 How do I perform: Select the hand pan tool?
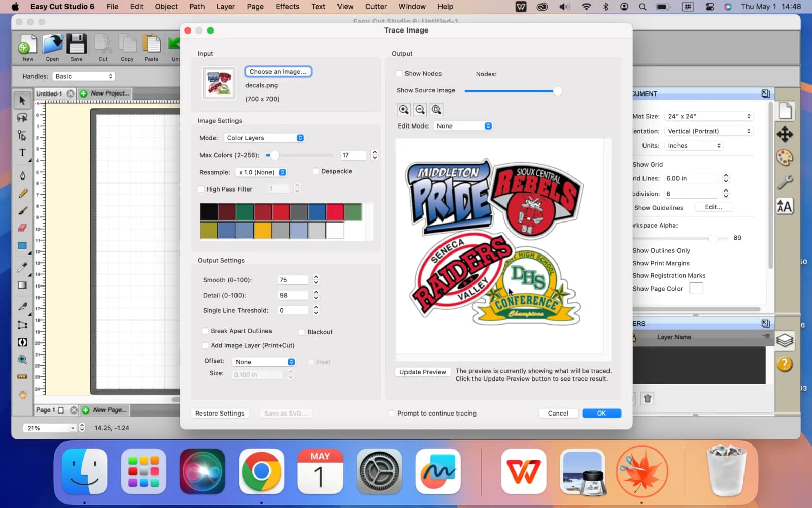coord(22,395)
